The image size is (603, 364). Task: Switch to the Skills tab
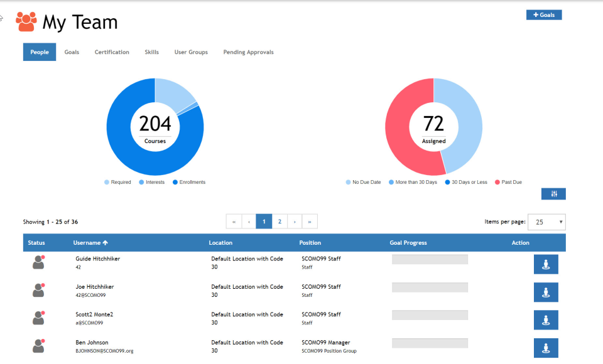151,52
